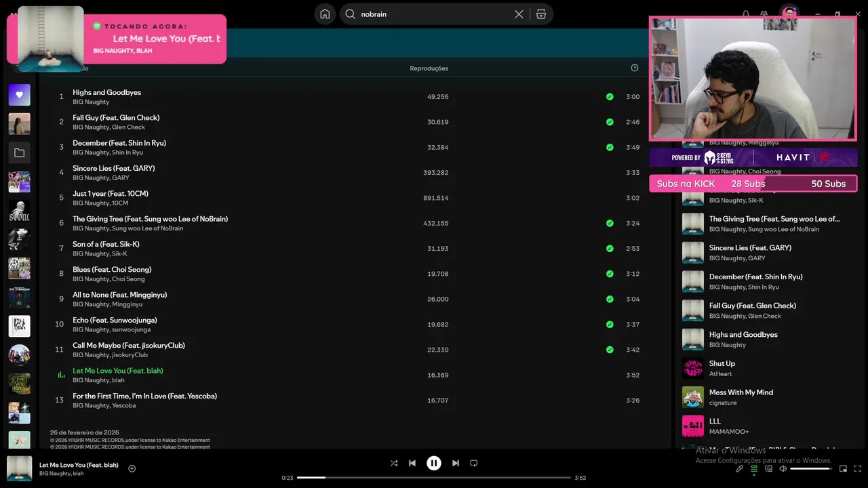Toggle saved checkmark for Highs and Goodbyes
This screenshot has width=868, height=488.
(610, 97)
